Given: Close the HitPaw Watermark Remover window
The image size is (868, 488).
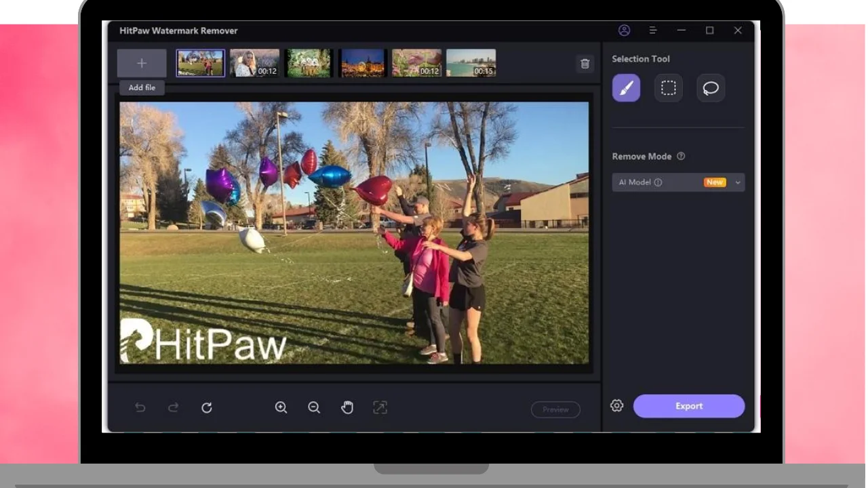Looking at the screenshot, I should click(x=738, y=30).
